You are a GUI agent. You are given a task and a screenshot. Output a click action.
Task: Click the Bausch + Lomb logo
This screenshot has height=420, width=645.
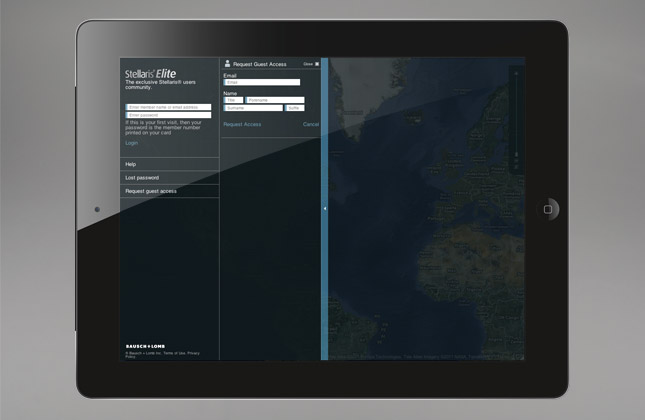tap(145, 346)
